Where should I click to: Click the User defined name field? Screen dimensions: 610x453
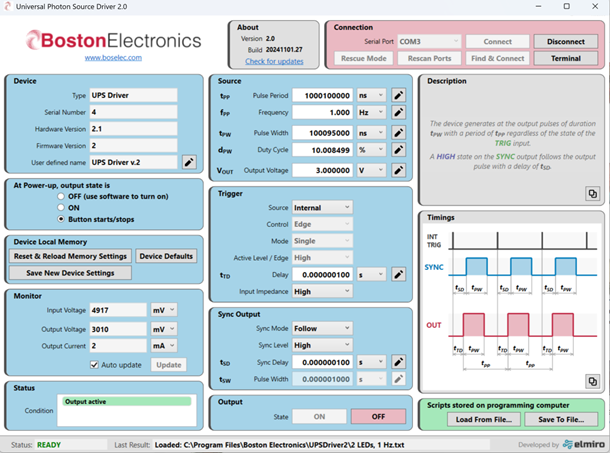(133, 162)
